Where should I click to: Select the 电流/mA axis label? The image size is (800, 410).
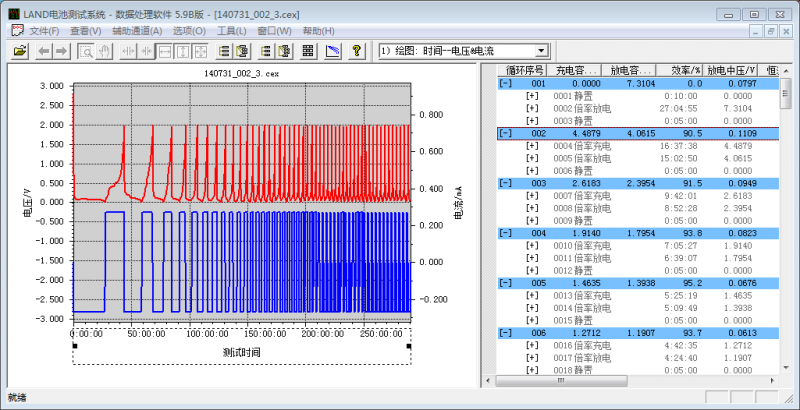[x=458, y=202]
